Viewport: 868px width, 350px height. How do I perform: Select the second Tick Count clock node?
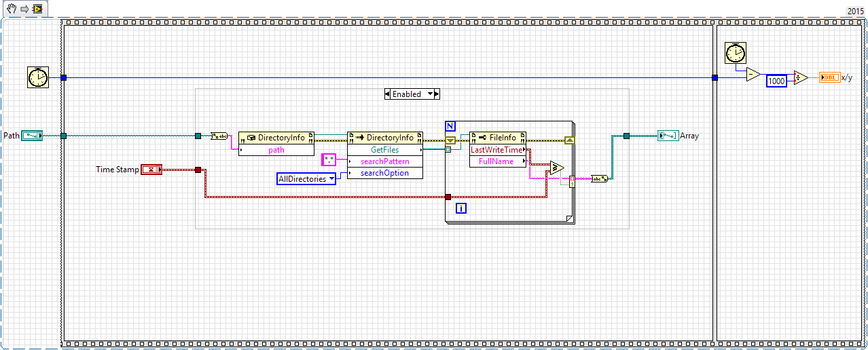735,52
